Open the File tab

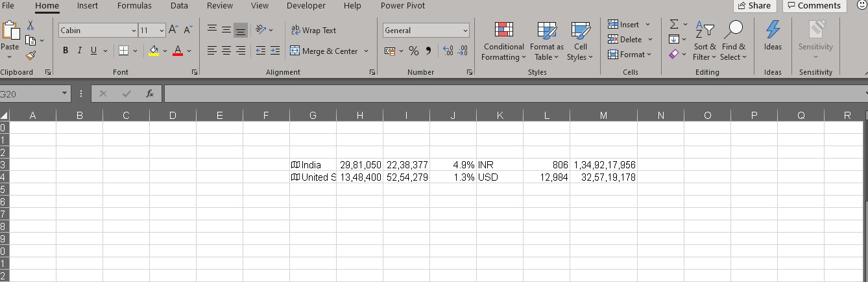pos(8,5)
